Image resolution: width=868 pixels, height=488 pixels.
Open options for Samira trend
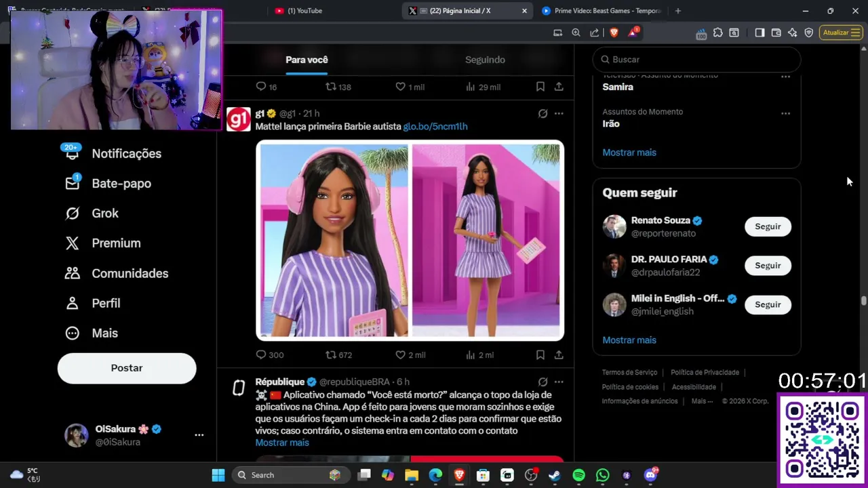click(x=785, y=77)
